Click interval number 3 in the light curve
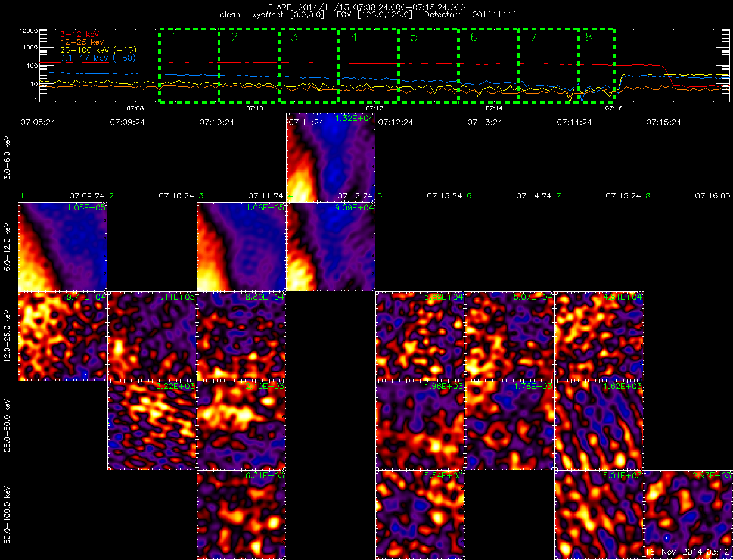 tap(294, 38)
